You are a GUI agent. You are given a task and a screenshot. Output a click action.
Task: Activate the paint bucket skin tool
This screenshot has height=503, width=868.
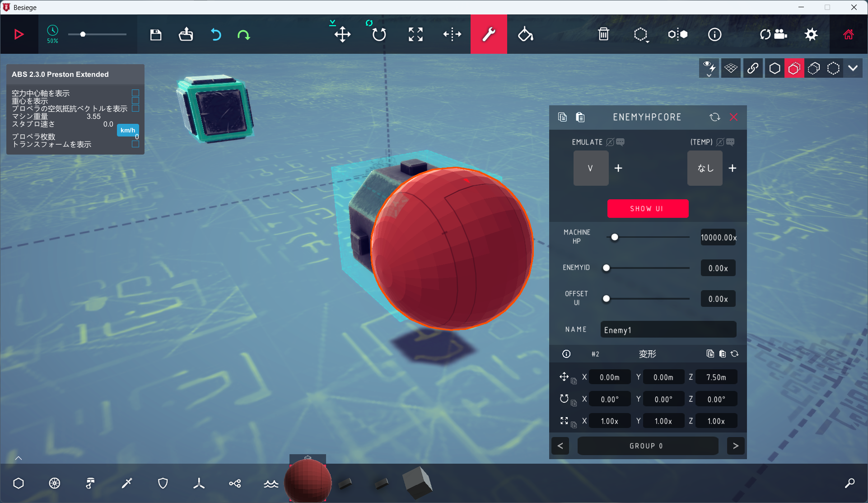click(x=525, y=34)
